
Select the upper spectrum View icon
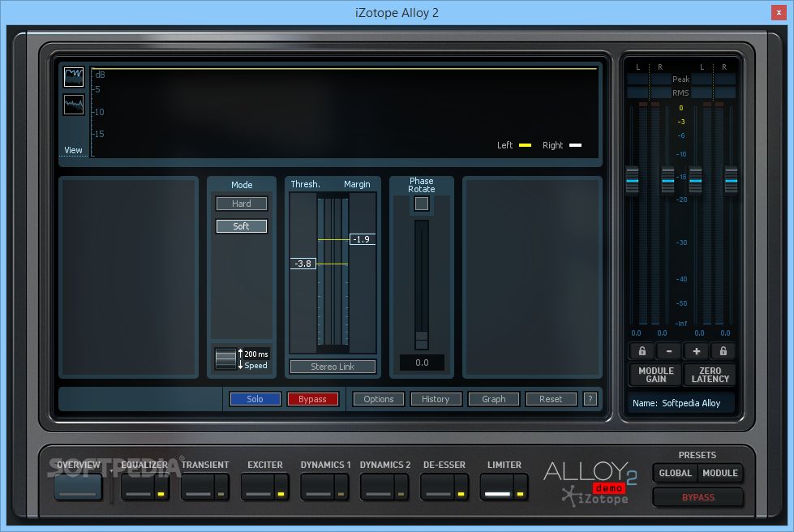click(74, 77)
